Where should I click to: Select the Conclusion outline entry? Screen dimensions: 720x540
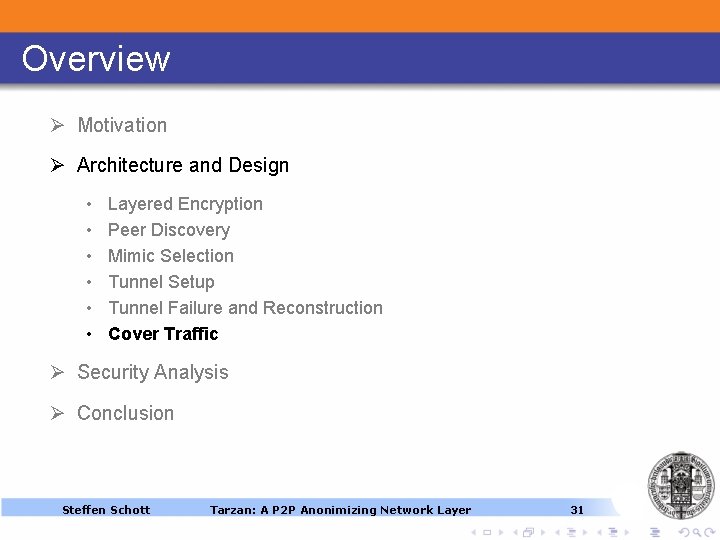pyautogui.click(x=125, y=413)
